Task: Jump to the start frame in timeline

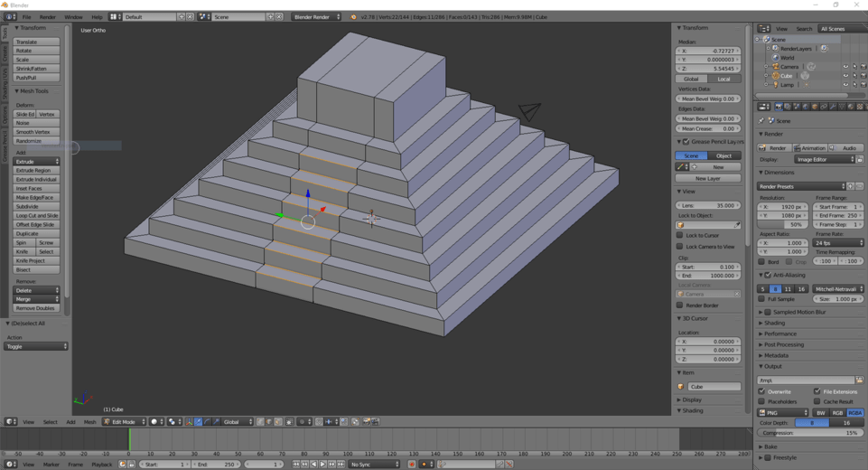Action: click(295, 465)
